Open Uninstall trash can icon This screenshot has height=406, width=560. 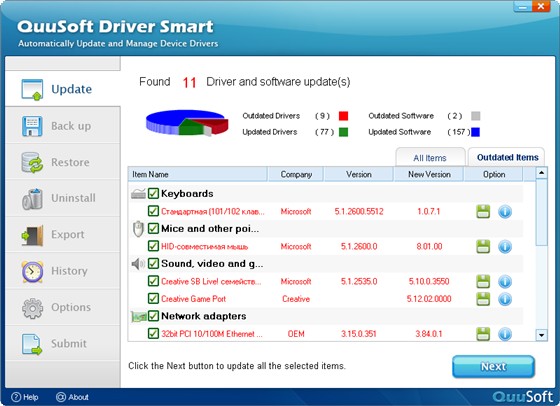pos(32,199)
